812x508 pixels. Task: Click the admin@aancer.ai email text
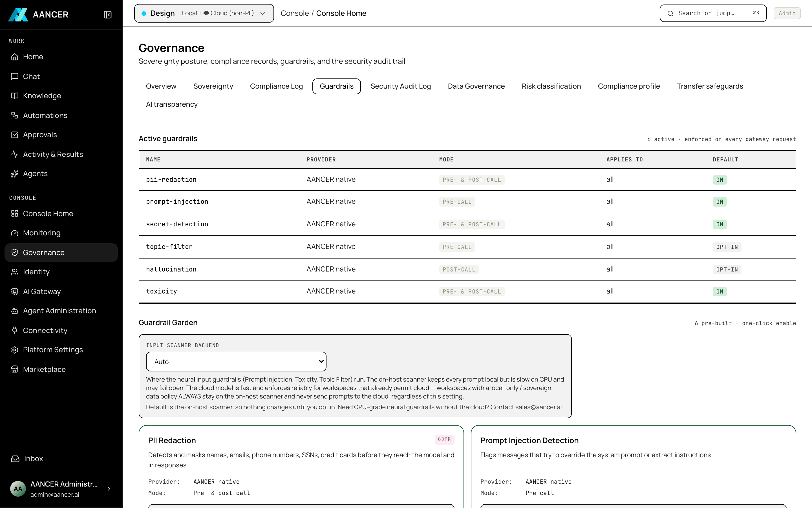tap(55, 494)
